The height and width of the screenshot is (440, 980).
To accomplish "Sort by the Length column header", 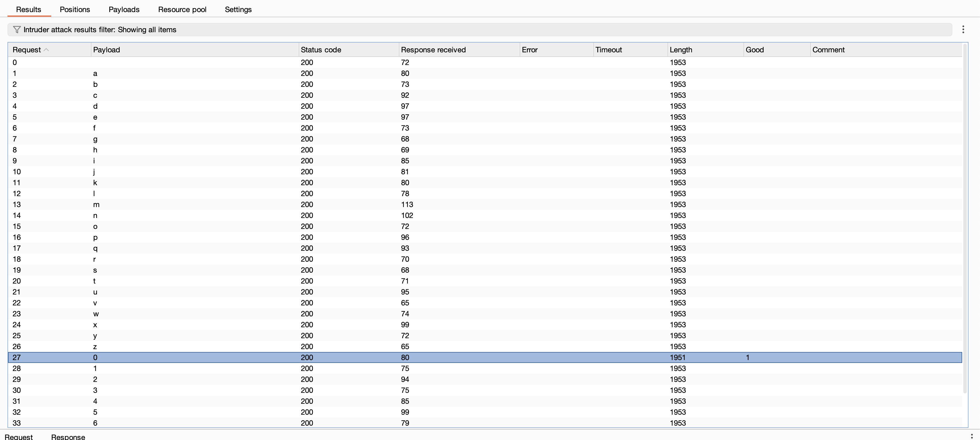I will pos(706,50).
